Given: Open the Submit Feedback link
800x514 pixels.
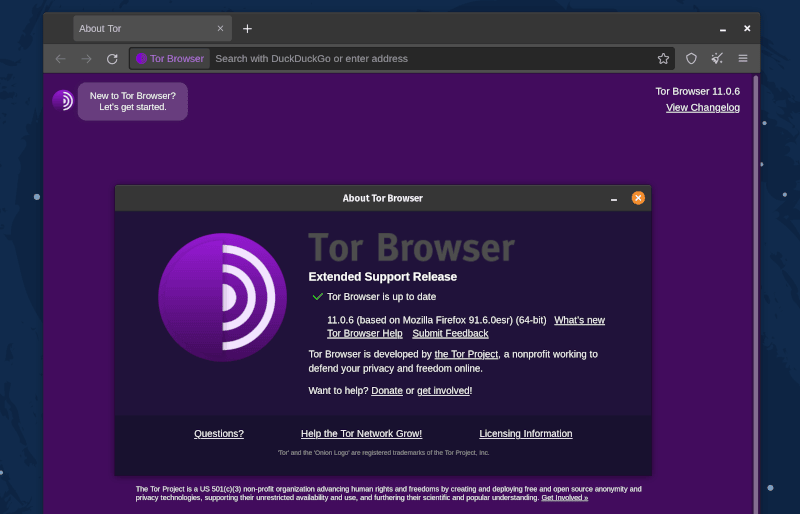Looking at the screenshot, I should click(x=450, y=333).
